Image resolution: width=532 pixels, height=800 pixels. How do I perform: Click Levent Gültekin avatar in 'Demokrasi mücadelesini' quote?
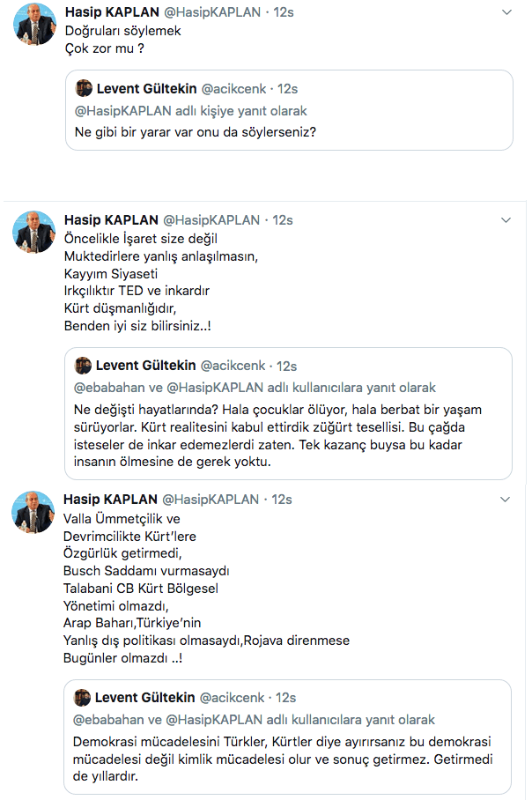(84, 698)
